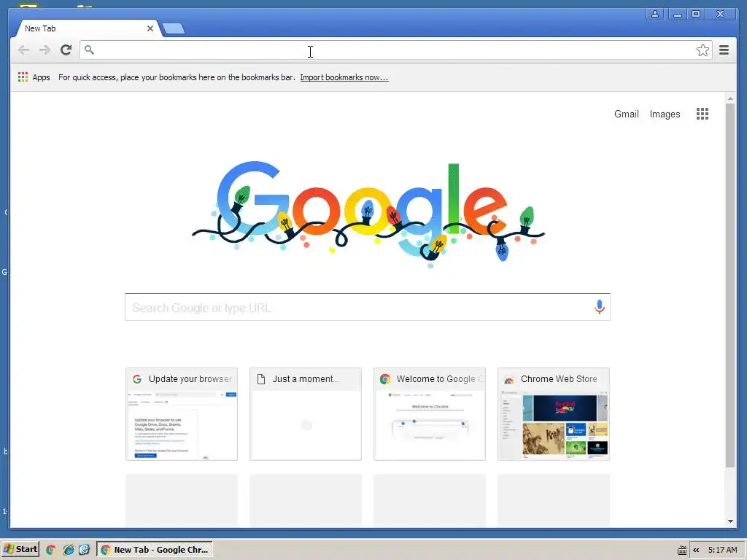Image resolution: width=747 pixels, height=560 pixels.
Task: Click the Google holiday lights doodle
Action: (368, 214)
